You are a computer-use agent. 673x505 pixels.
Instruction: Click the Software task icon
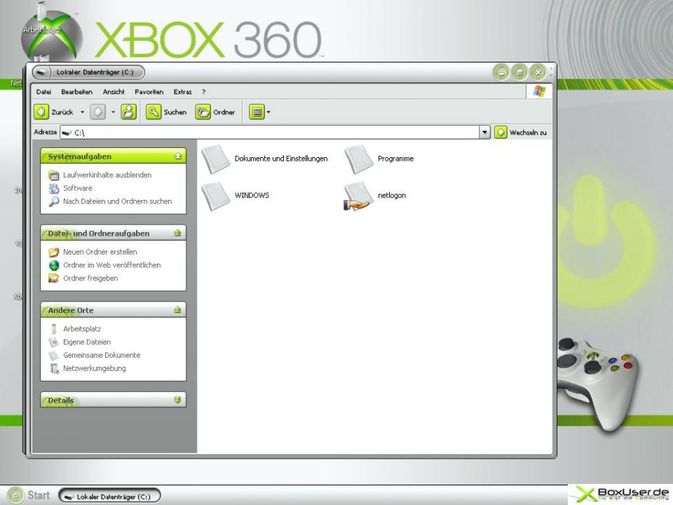pos(54,188)
